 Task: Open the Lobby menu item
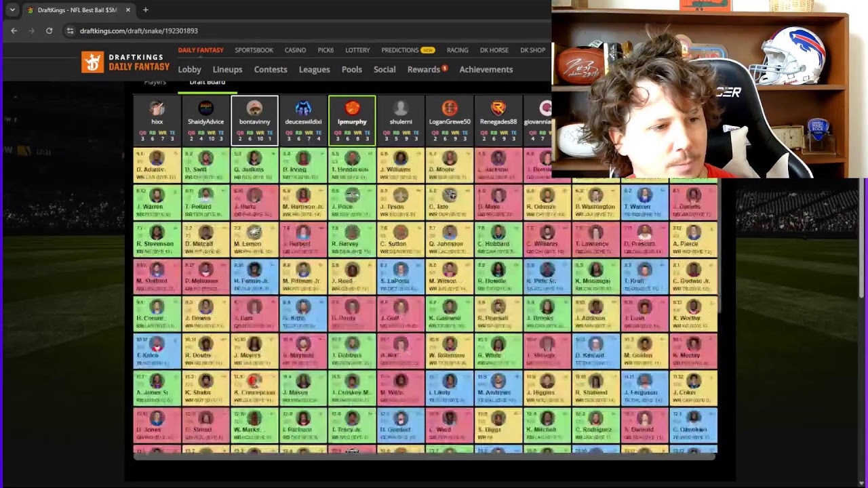pyautogui.click(x=190, y=69)
